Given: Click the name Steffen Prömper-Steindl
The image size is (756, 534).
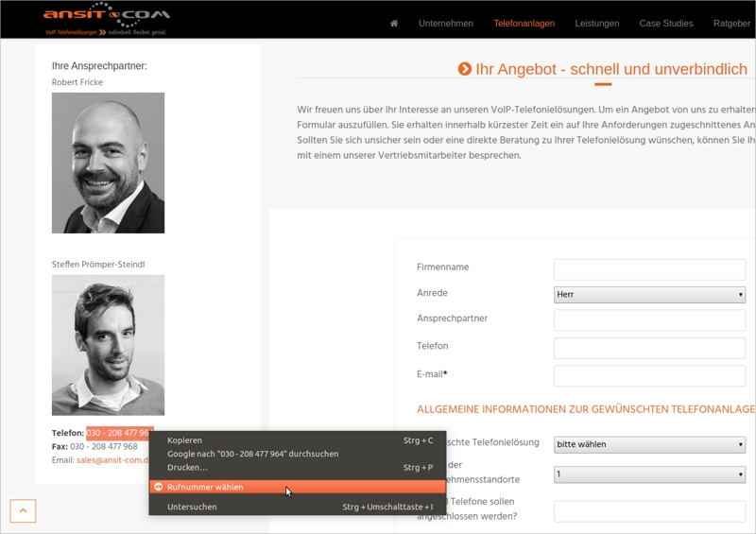Looking at the screenshot, I should (98, 265).
